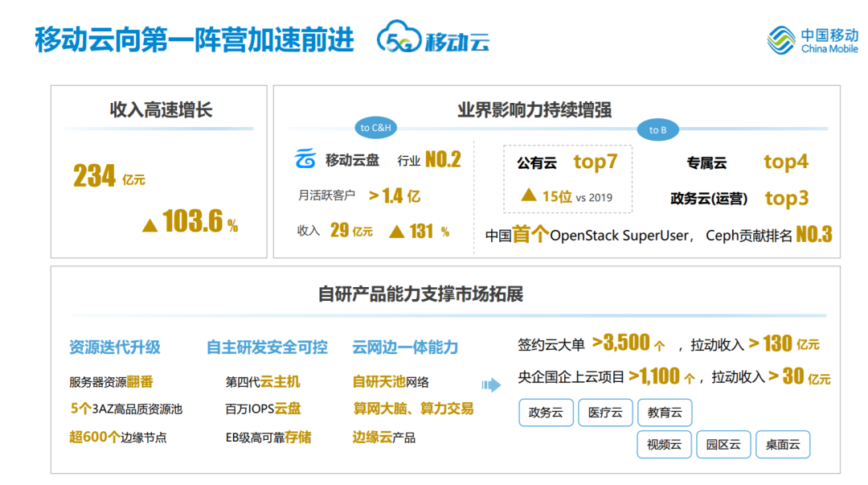Click the line 超600个边缘节点

tap(118, 438)
